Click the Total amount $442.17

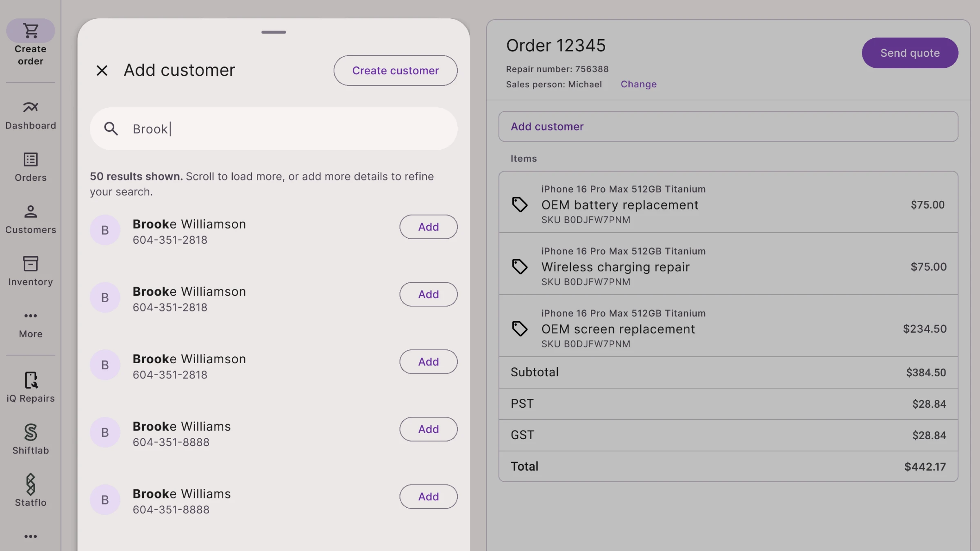[x=925, y=467]
